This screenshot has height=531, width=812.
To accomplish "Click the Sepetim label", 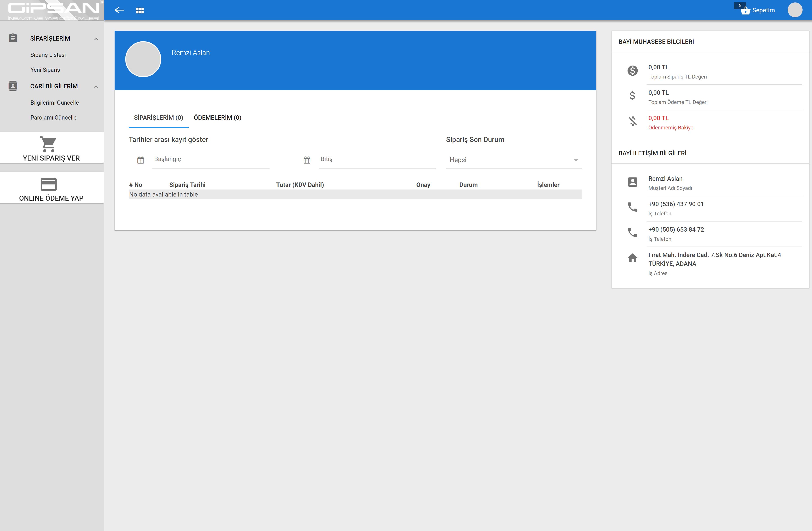I will click(x=763, y=11).
